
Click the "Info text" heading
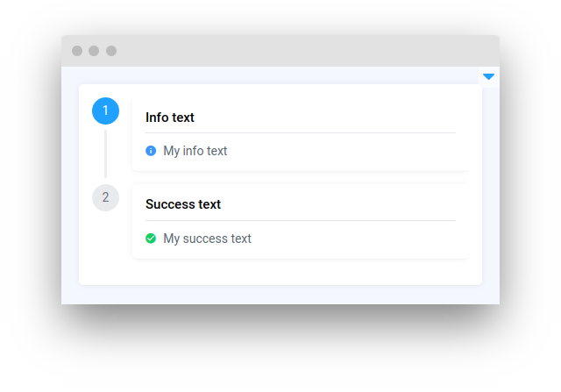170,118
